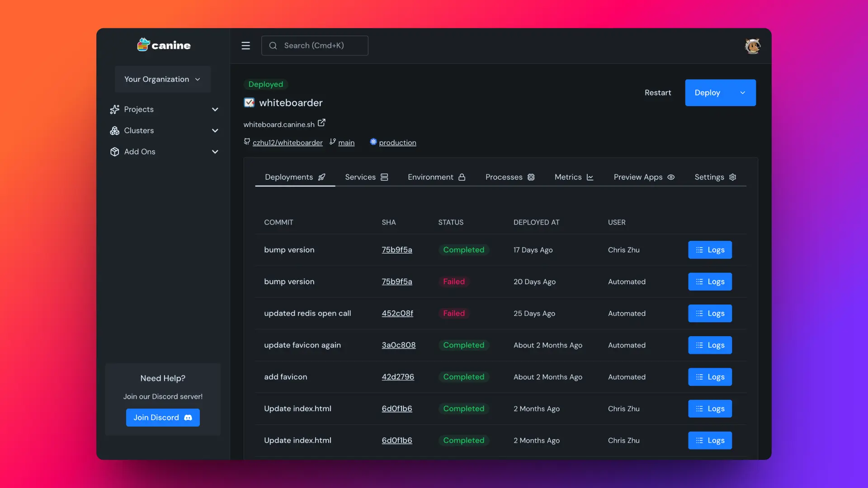This screenshot has height=488, width=868.
Task: Click the Preview Apps eye icon
Action: 671,177
